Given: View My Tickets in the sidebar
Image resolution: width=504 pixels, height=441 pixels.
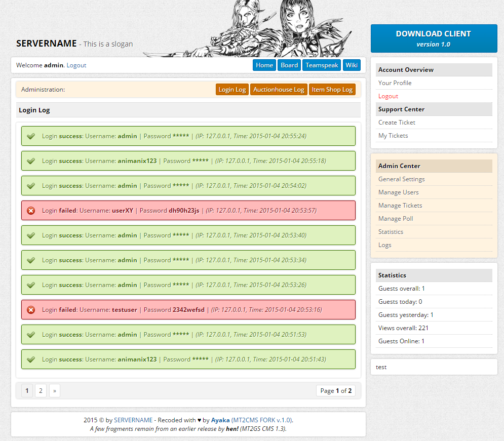Looking at the screenshot, I should [x=393, y=136].
